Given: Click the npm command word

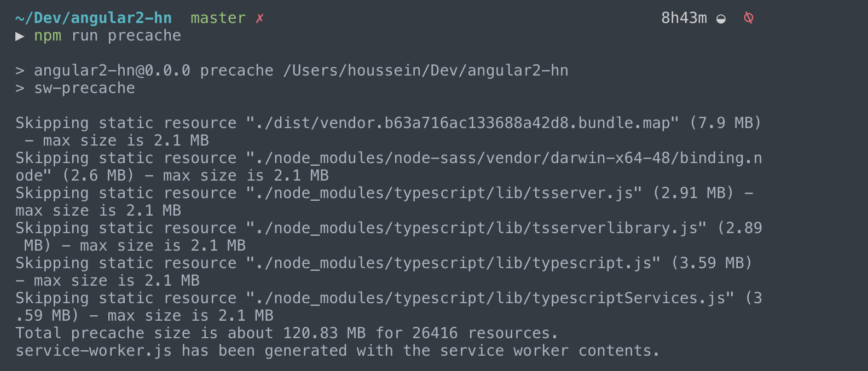Looking at the screenshot, I should click(x=48, y=36).
